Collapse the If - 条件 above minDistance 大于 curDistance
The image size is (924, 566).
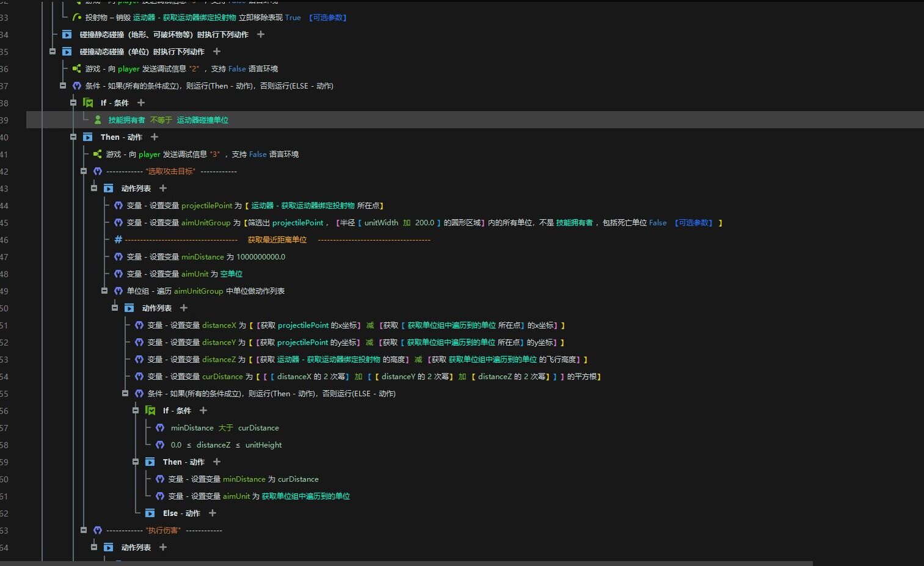(x=136, y=410)
